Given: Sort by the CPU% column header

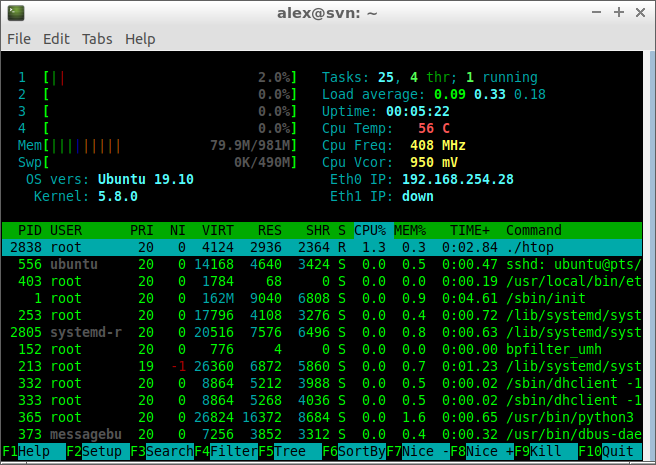Looking at the screenshot, I should pos(370,230).
